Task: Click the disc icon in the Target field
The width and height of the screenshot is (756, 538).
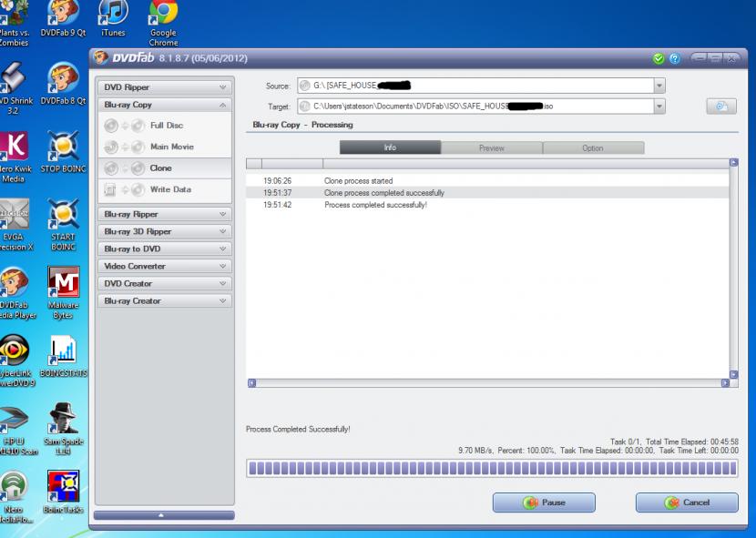Action: coord(304,107)
